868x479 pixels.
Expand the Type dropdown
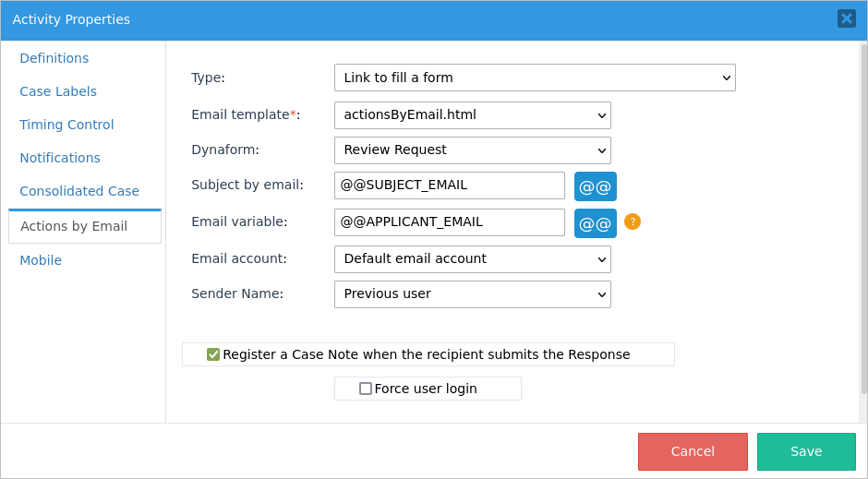pos(535,78)
